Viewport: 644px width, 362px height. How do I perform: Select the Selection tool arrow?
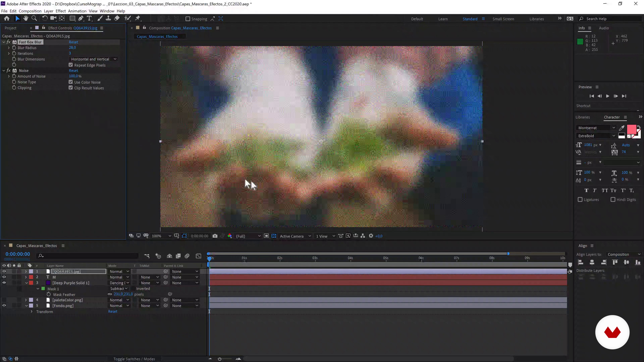[17, 18]
